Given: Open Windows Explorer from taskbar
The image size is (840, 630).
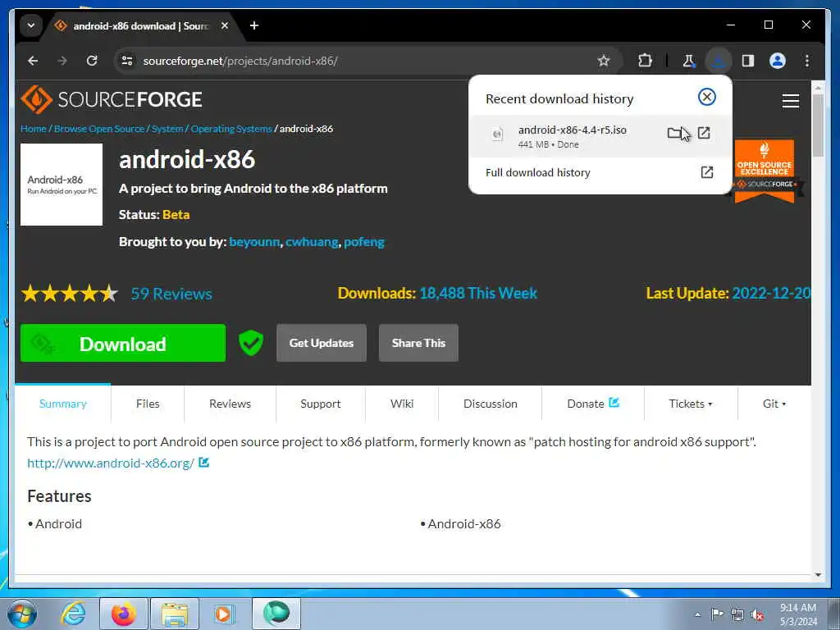Looking at the screenshot, I should (175, 614).
